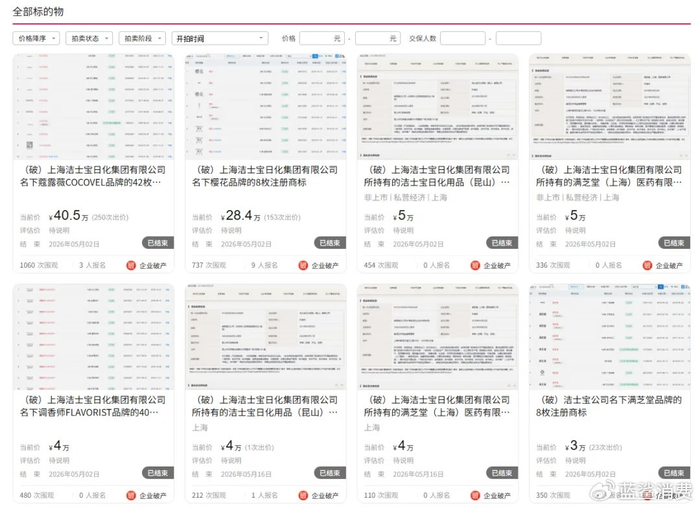Click the 已结束 badge on the COCOVEL listing
700x508 pixels.
tap(158, 243)
